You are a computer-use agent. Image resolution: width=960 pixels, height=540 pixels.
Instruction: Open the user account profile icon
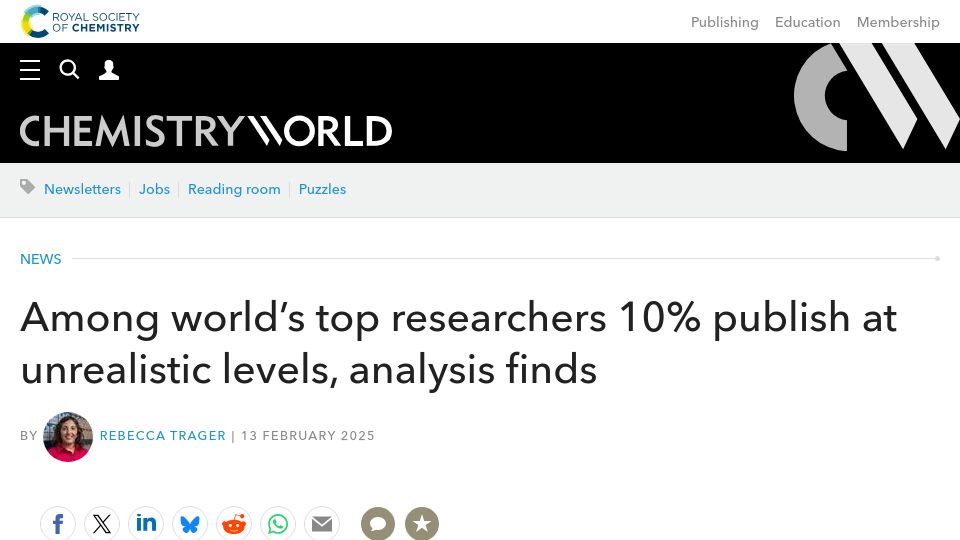click(109, 70)
